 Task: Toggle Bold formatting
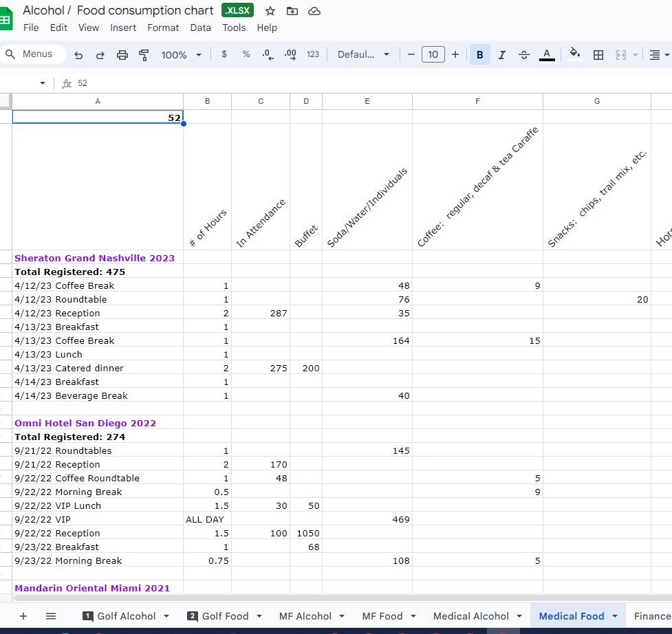[480, 54]
